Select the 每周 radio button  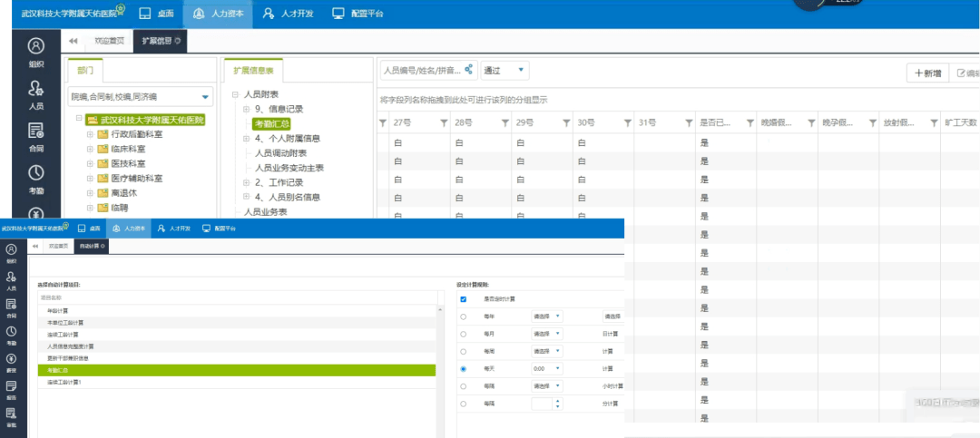tap(464, 351)
